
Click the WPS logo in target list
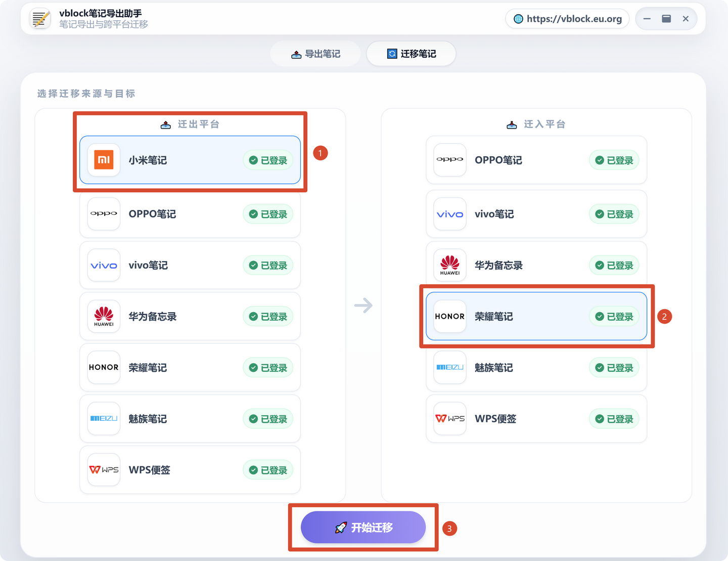coord(450,418)
